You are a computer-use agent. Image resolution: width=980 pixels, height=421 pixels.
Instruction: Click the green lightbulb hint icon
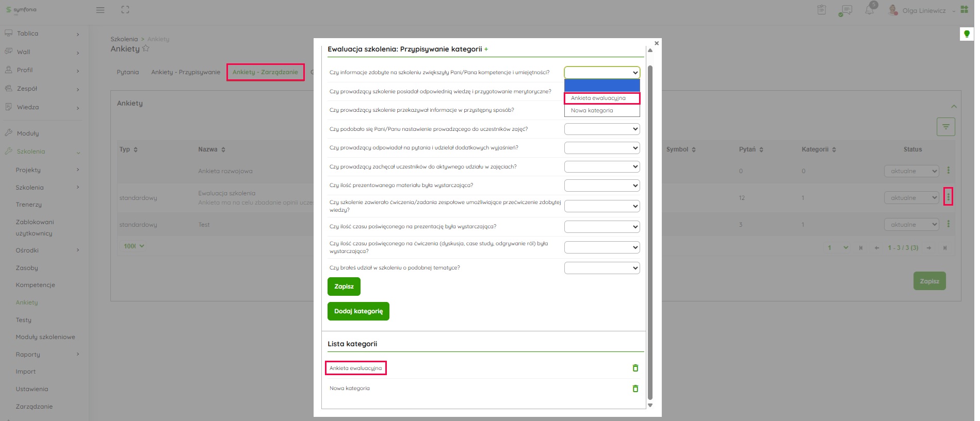point(967,34)
